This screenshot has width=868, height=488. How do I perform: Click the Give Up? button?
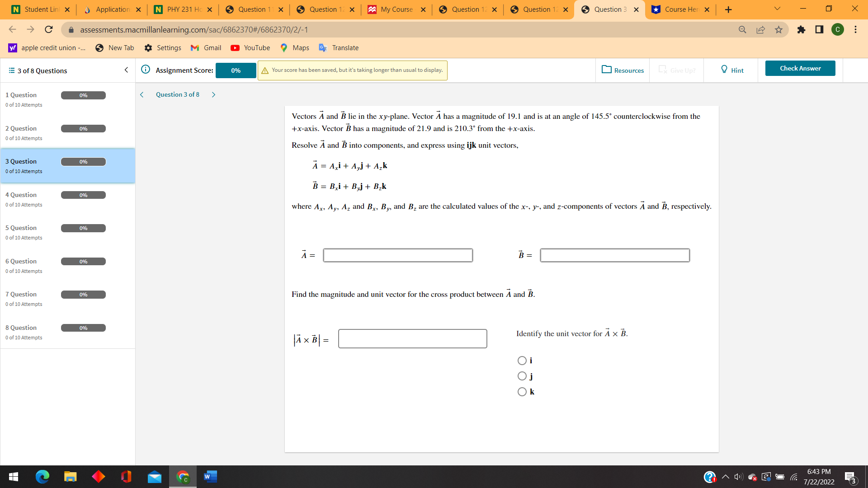click(676, 70)
